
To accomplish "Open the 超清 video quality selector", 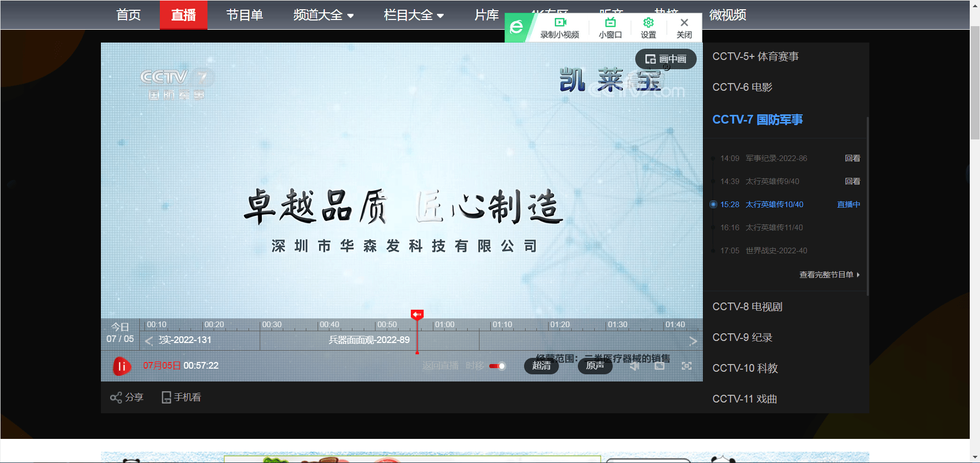I will click(541, 366).
